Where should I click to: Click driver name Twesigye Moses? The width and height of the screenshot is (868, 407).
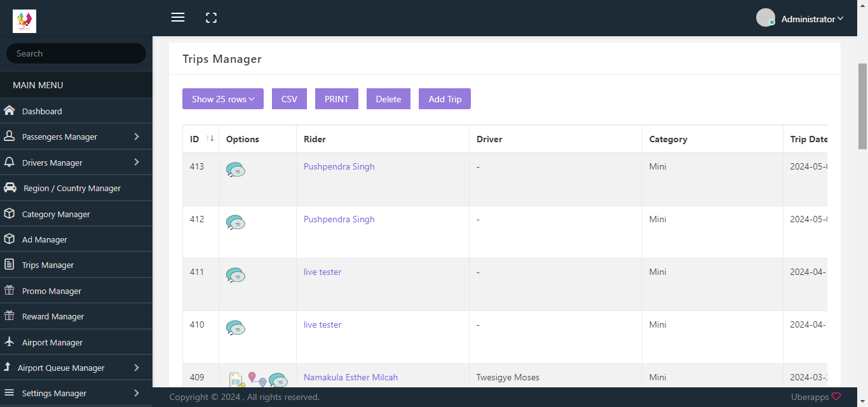[x=508, y=377]
